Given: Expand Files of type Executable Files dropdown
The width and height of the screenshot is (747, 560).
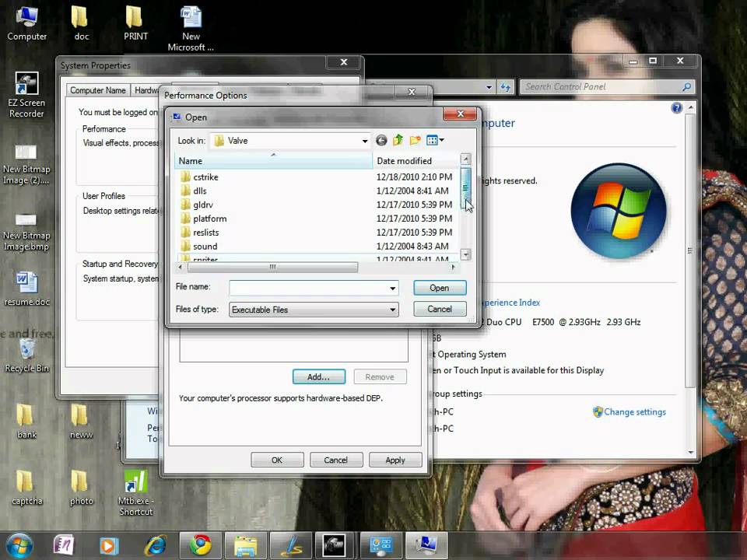Looking at the screenshot, I should [x=392, y=310].
